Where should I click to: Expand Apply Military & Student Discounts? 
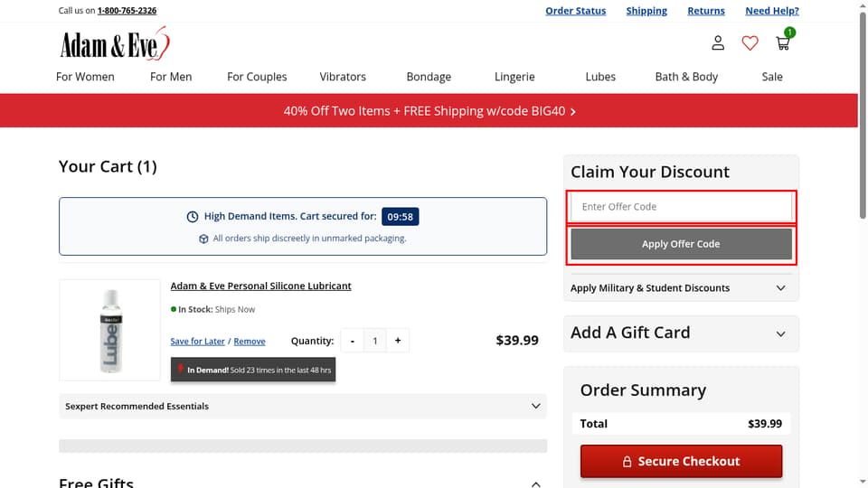tap(681, 287)
